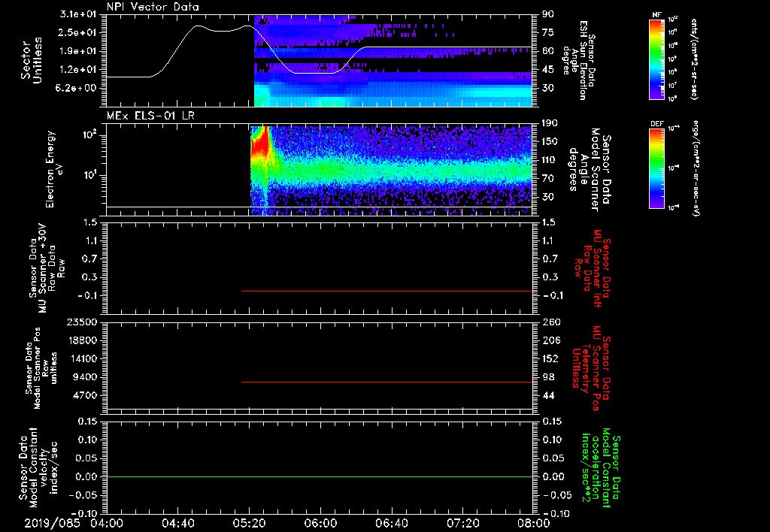The height and width of the screenshot is (532, 770).
Task: Click the red MU Scanner Telemetry Pos label
Action: [x=591, y=368]
